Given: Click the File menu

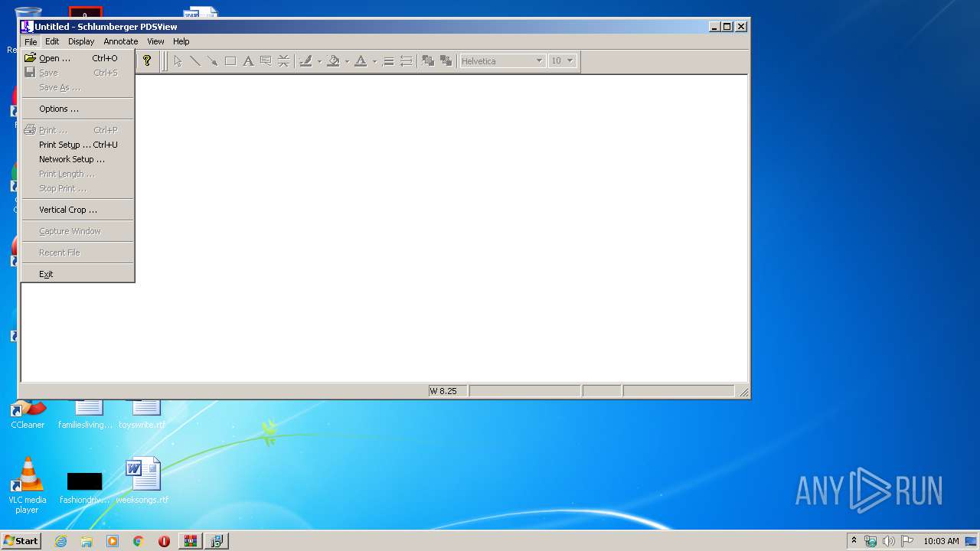Looking at the screenshot, I should [x=31, y=41].
